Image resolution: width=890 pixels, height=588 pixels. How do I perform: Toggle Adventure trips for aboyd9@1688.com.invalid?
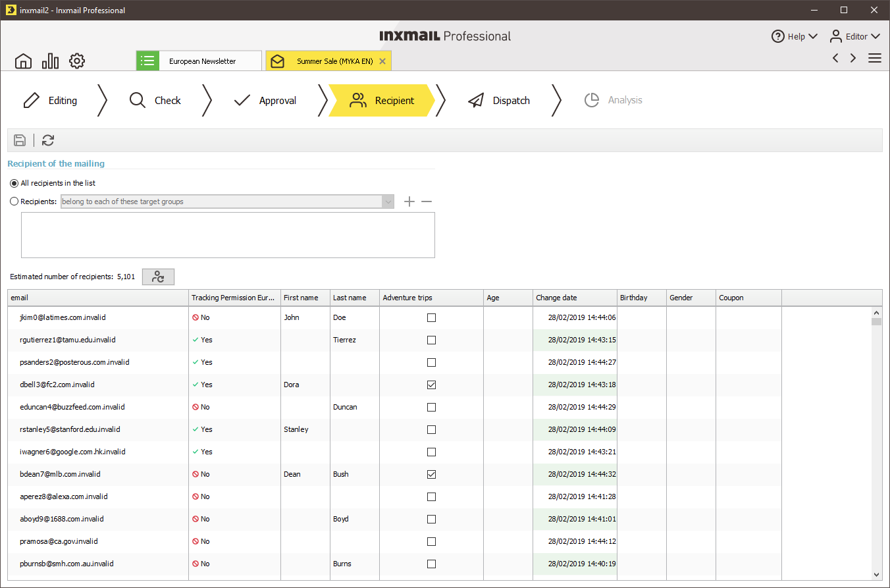[432, 519]
